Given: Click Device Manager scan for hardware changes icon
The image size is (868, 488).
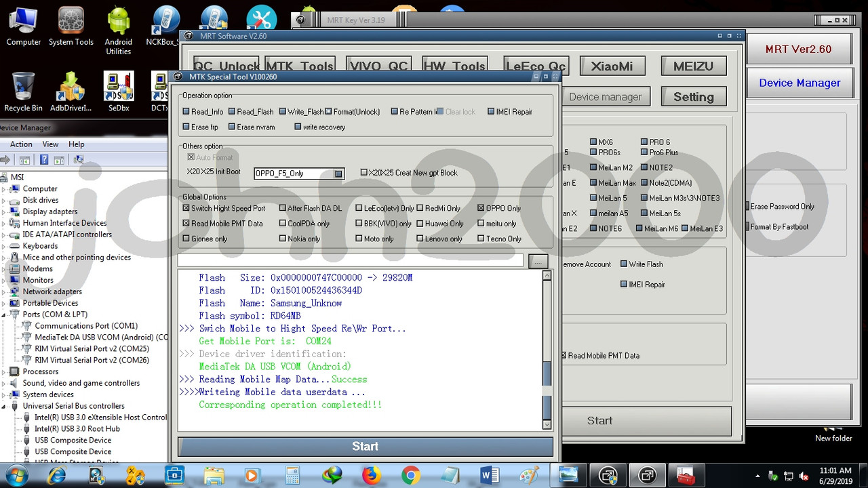Looking at the screenshot, I should (78, 160).
